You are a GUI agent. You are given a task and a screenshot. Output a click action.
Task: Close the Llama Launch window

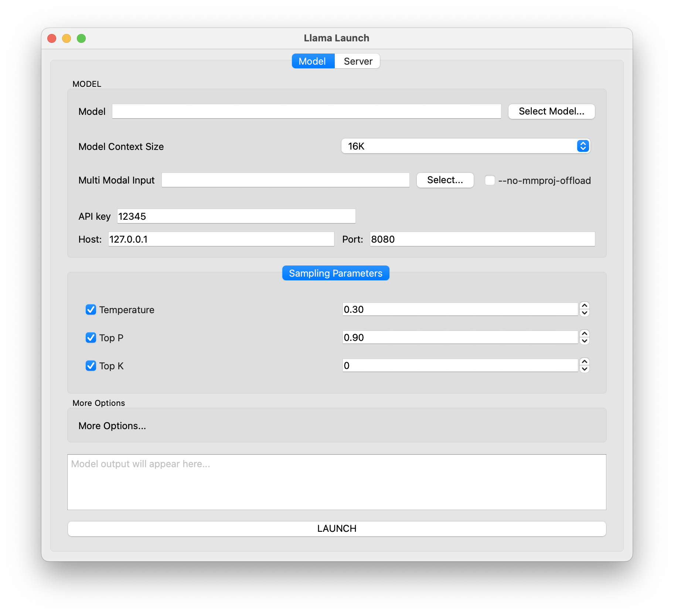(52, 38)
